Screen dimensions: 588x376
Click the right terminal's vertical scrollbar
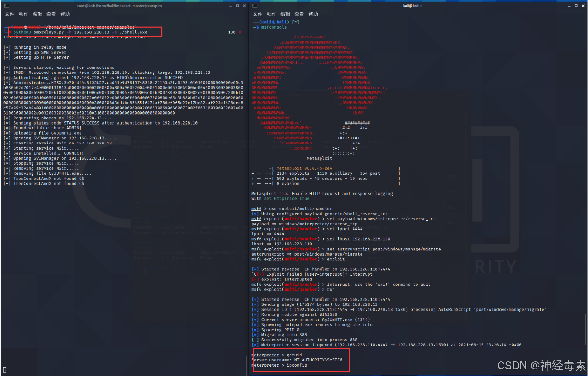coord(585,330)
